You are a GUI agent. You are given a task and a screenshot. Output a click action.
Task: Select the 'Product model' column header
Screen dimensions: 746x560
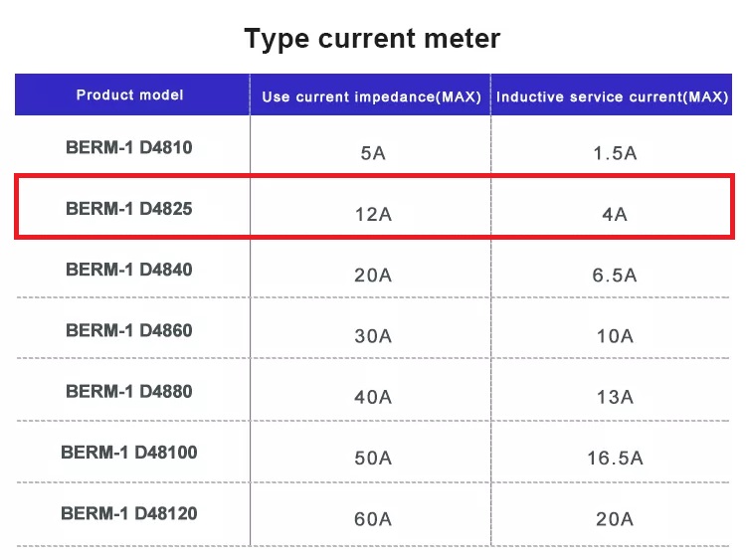click(130, 95)
